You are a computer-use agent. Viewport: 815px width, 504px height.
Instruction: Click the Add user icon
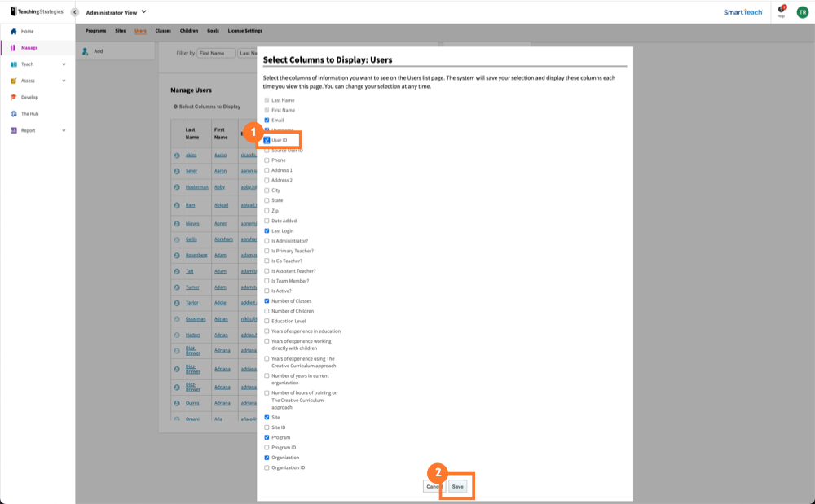85,50
